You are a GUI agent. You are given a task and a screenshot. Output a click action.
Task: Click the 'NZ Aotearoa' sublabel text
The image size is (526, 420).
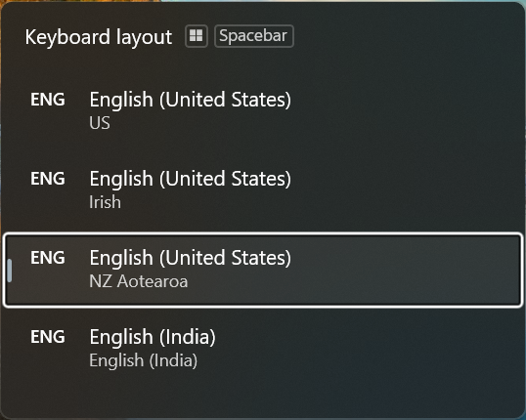click(x=139, y=281)
